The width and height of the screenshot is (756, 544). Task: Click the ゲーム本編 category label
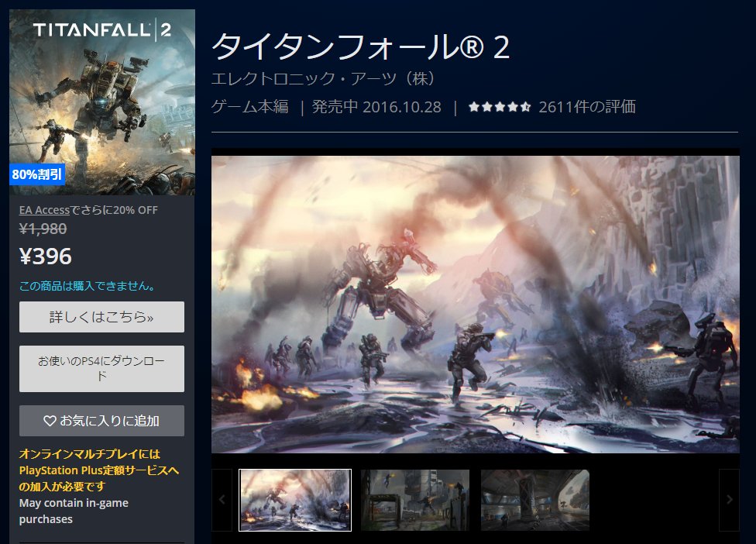pyautogui.click(x=249, y=107)
